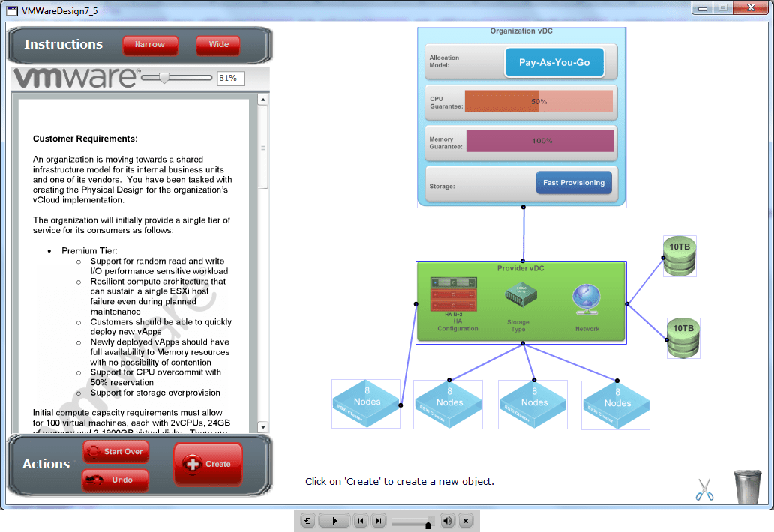The width and height of the screenshot is (774, 532).
Task: Select the bottom 10TB storage cylinder icon
Action: pyautogui.click(x=682, y=337)
